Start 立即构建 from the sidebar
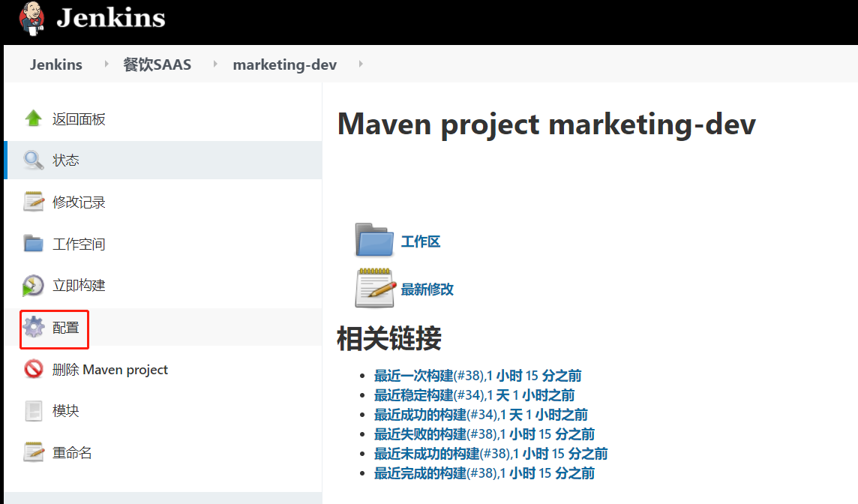Viewport: 858px width, 504px height. [x=79, y=285]
